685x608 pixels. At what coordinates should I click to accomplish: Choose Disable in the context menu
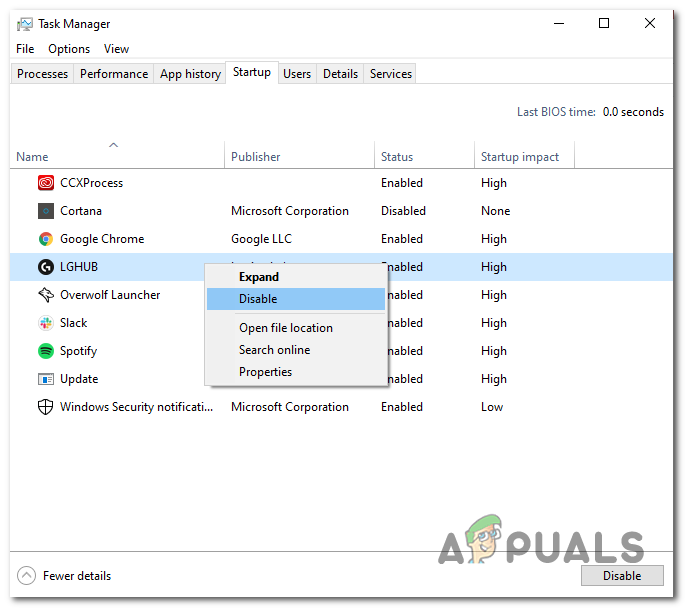[296, 299]
